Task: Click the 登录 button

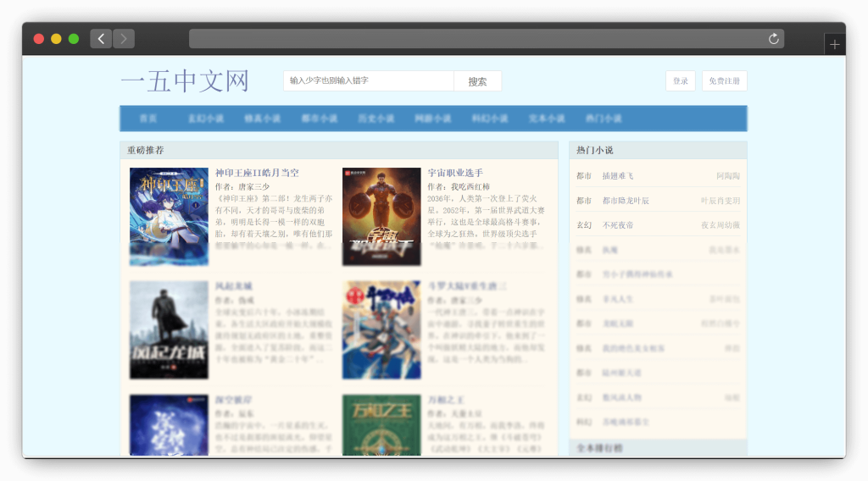Action: [x=681, y=80]
